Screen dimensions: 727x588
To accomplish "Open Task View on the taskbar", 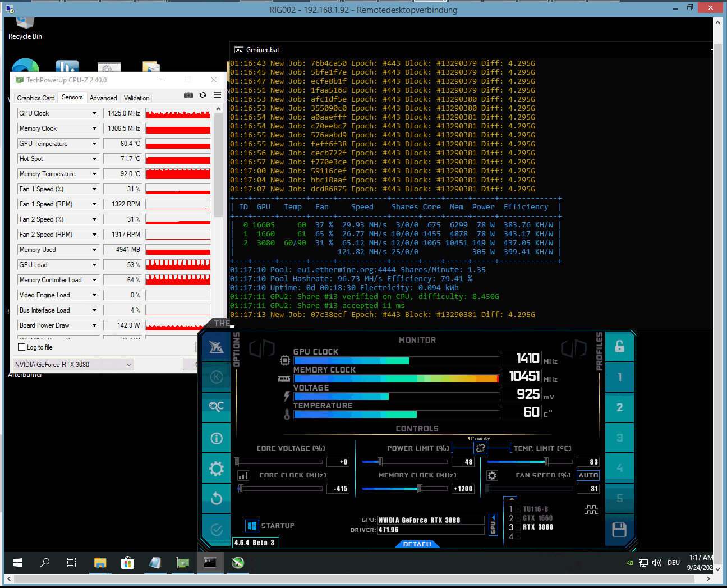I will coord(72,562).
